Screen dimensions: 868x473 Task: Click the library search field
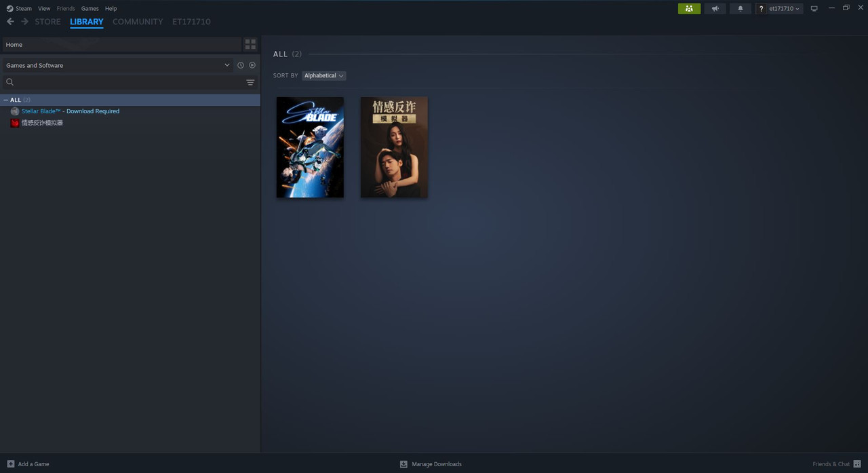coord(122,82)
